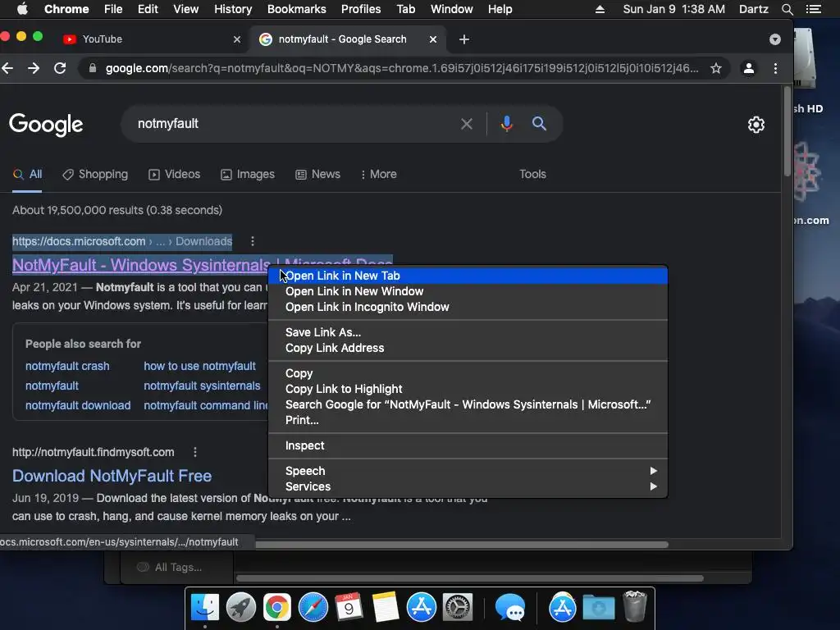Reload the page with refresh icon
The image size is (840, 630).
coord(60,68)
